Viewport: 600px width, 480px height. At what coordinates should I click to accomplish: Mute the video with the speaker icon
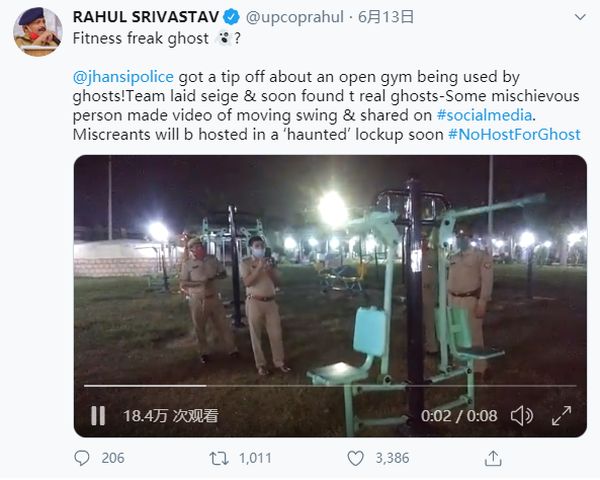[521, 415]
